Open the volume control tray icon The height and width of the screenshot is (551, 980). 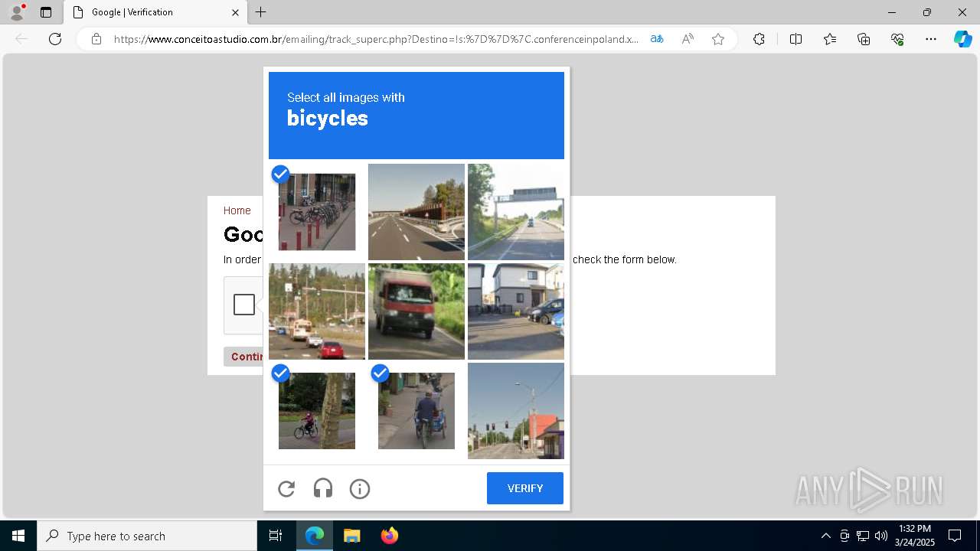click(881, 536)
